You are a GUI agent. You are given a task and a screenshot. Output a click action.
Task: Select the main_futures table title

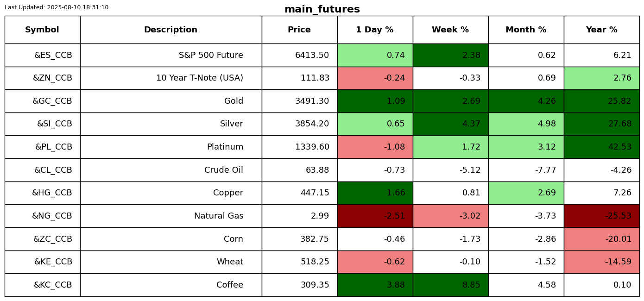[x=322, y=9]
